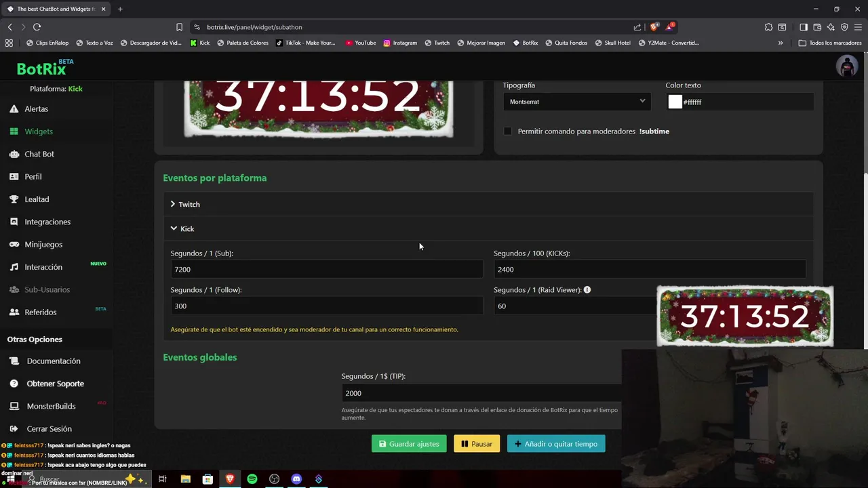Bookmark this page icon in address bar
868x488 pixels.
tap(179, 27)
